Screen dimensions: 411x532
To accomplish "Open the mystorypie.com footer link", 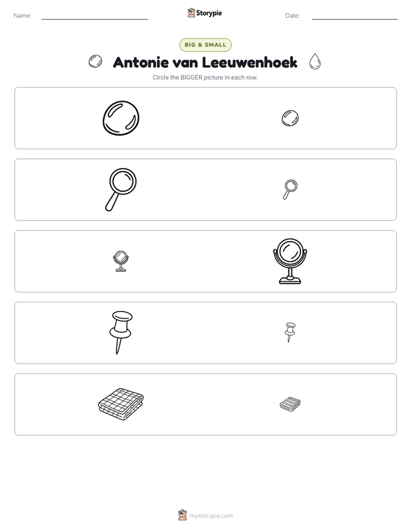I will (x=211, y=516).
